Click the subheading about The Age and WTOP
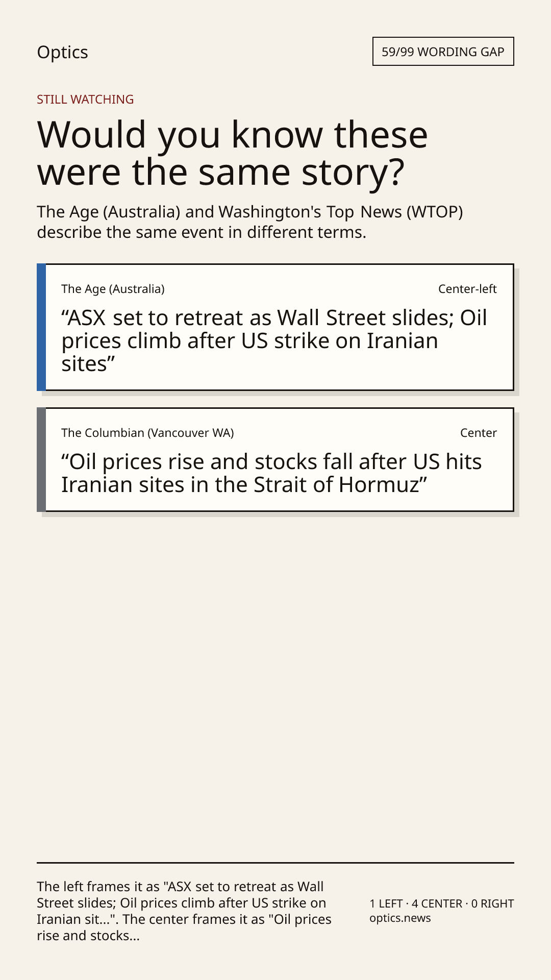Image resolution: width=551 pixels, height=980 pixels. click(x=250, y=222)
